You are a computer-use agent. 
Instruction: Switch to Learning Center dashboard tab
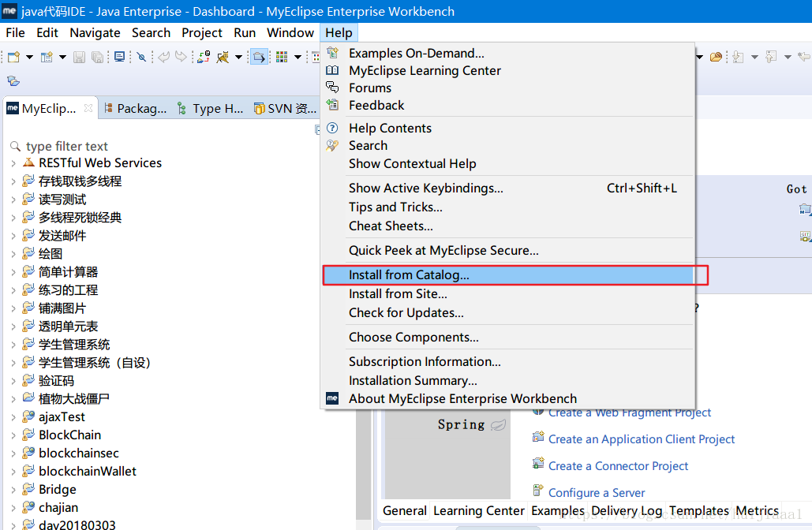tap(478, 511)
